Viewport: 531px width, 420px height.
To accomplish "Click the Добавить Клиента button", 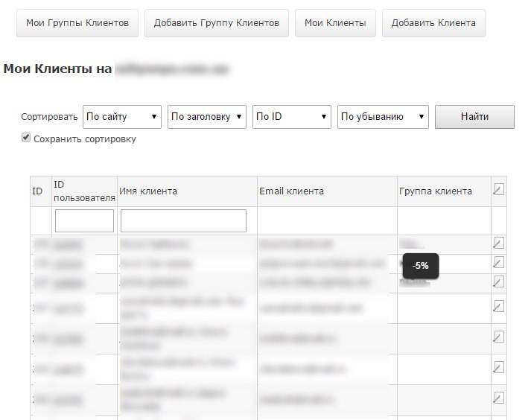I will 433,23.
